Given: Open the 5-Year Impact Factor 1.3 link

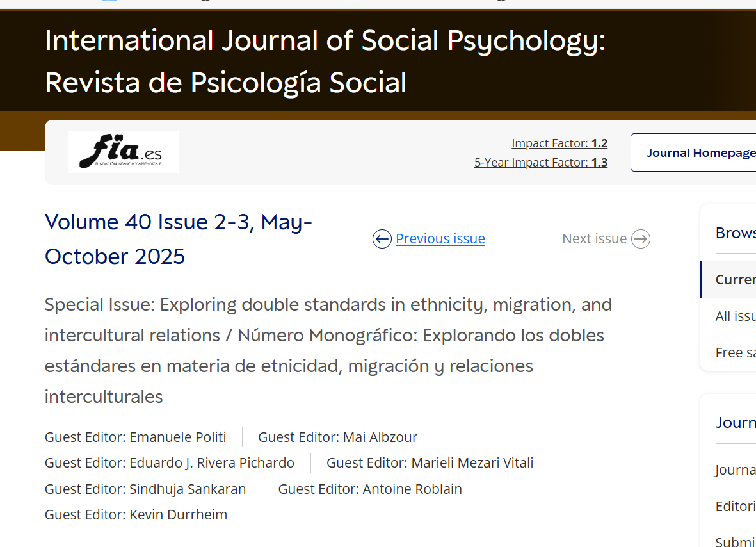Looking at the screenshot, I should (540, 163).
